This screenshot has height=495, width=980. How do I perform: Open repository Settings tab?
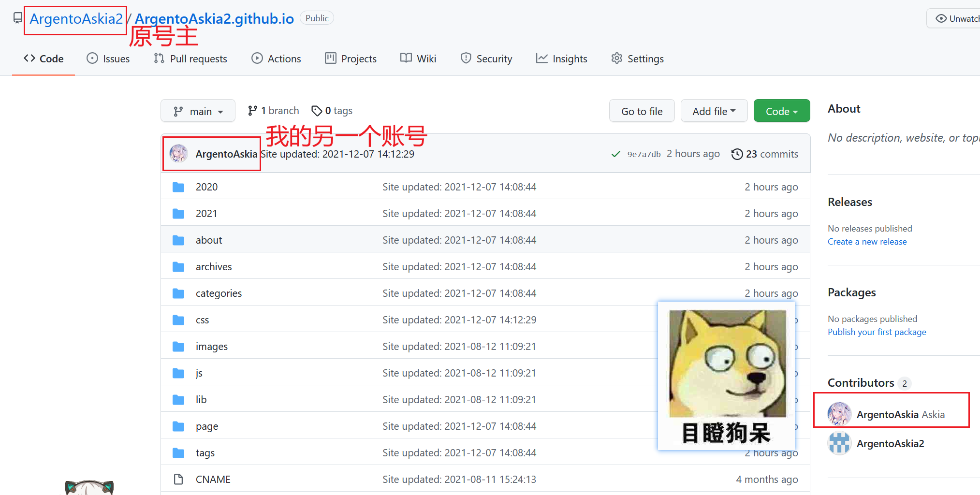coord(637,58)
